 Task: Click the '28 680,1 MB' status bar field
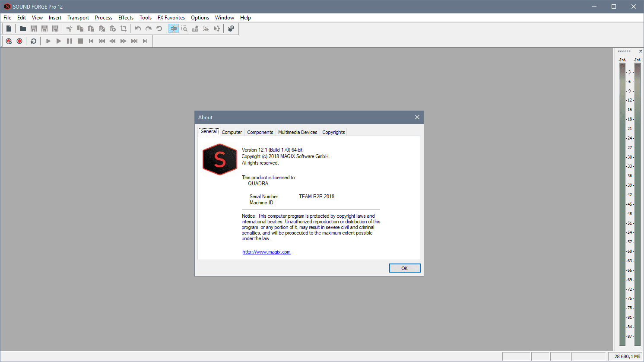pyautogui.click(x=626, y=356)
